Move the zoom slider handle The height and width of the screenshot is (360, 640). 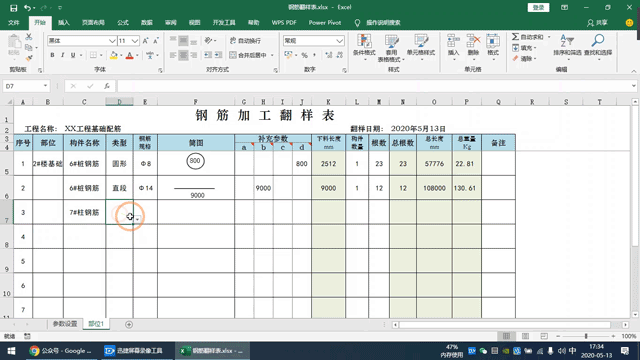click(x=586, y=336)
